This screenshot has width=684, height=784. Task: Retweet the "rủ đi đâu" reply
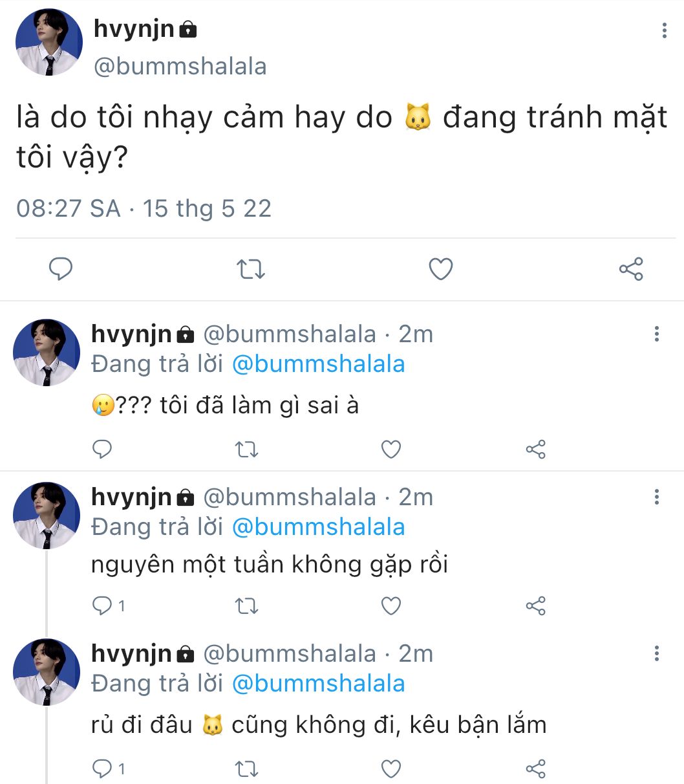click(x=246, y=768)
